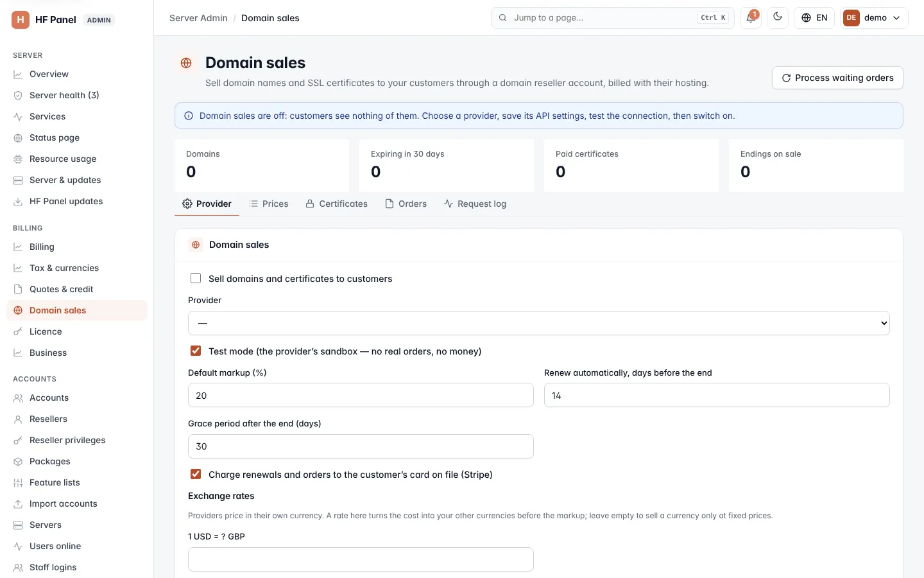Click the HF Panel updates download icon
This screenshot has height=578, width=924.
coord(18,202)
